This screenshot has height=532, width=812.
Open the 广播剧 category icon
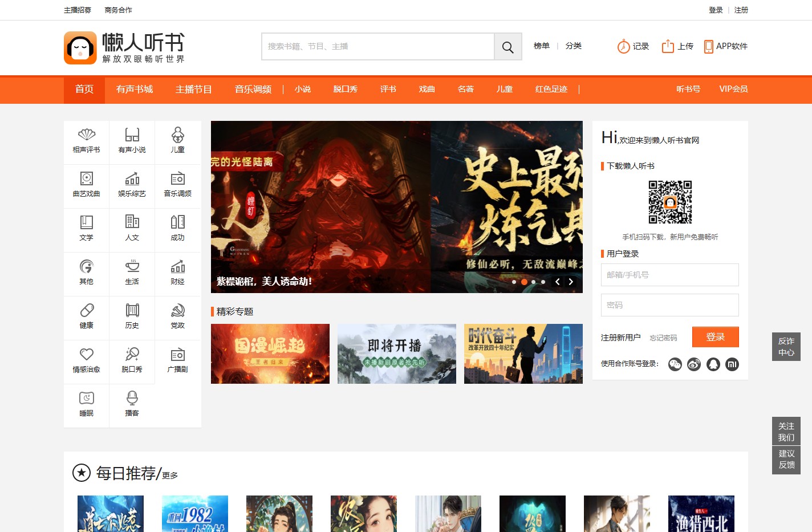pos(178,355)
